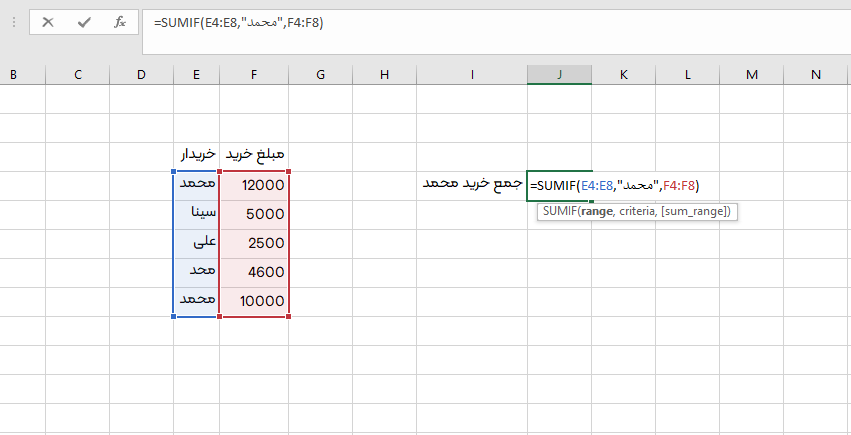This screenshot has height=435, width=851.
Task: Select column J header
Action: [x=559, y=74]
